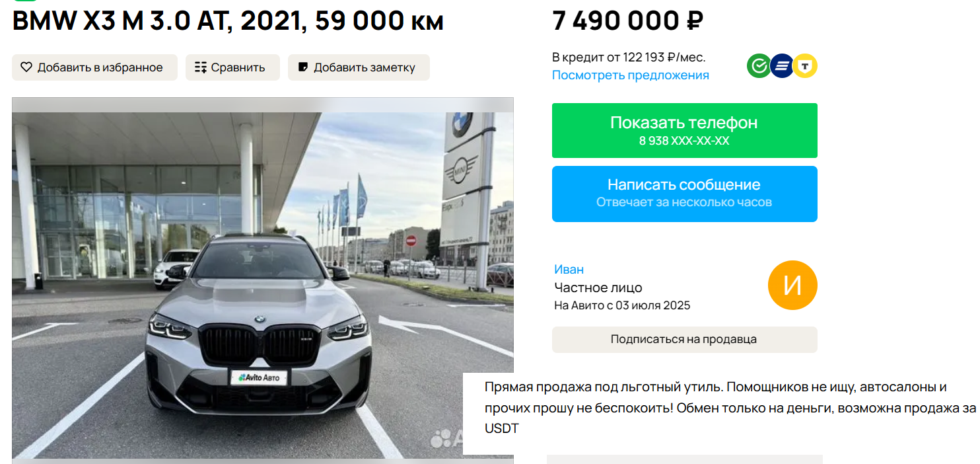Open the dark blue bank offer icon
The height and width of the screenshot is (464, 980).
click(782, 65)
